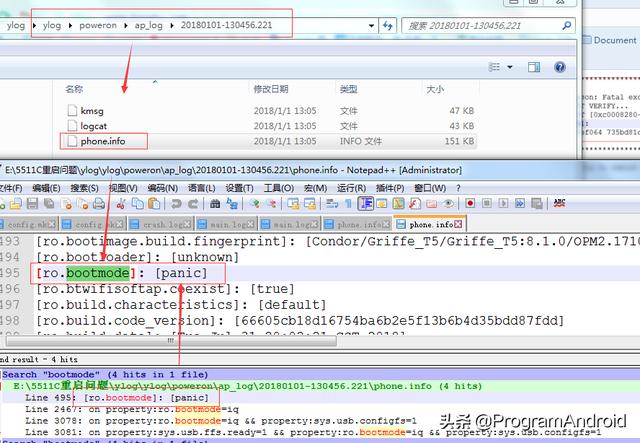
Task: Click the editor horizontal scrollbar thumb
Action: click(x=171, y=341)
